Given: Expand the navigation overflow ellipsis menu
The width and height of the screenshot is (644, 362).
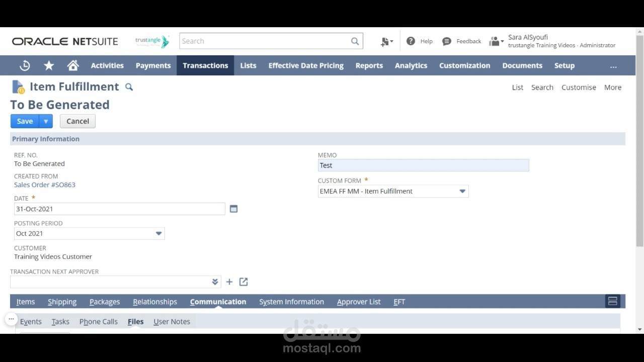Looking at the screenshot, I should click(613, 66).
